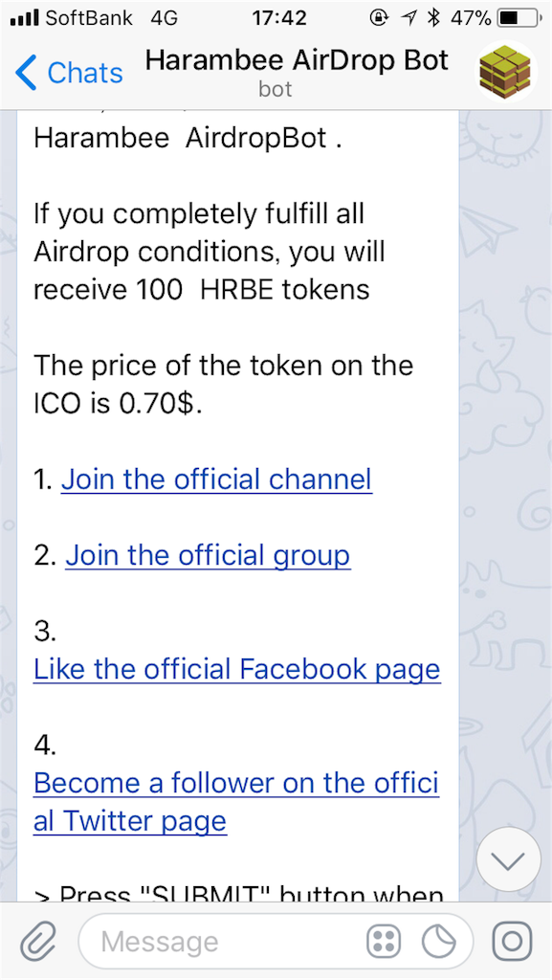
Task: Open Join the official channel link
Action: tap(216, 479)
